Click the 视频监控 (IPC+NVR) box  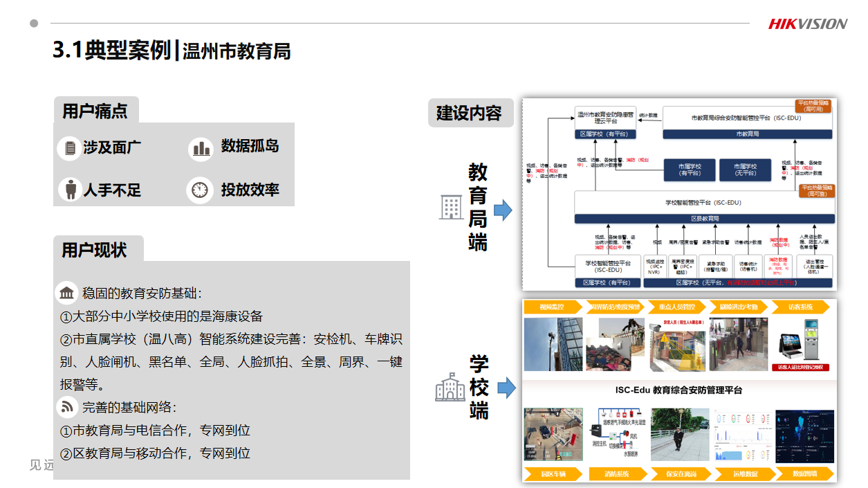click(x=654, y=267)
